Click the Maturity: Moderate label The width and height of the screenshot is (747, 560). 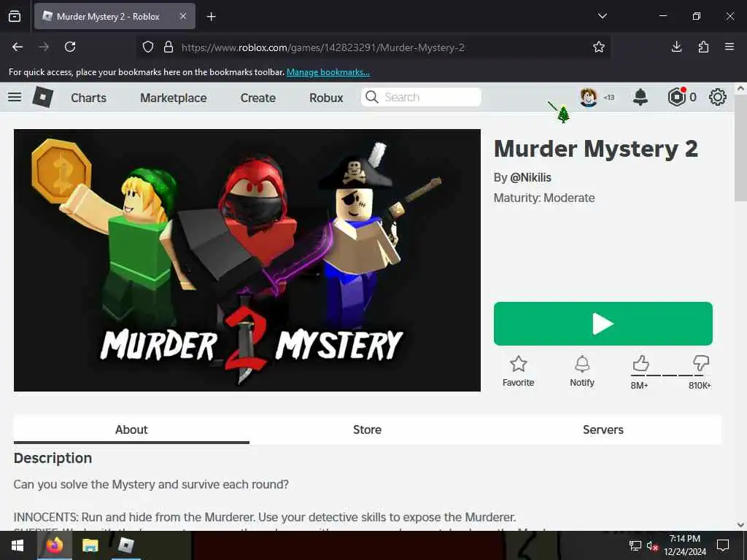point(544,198)
